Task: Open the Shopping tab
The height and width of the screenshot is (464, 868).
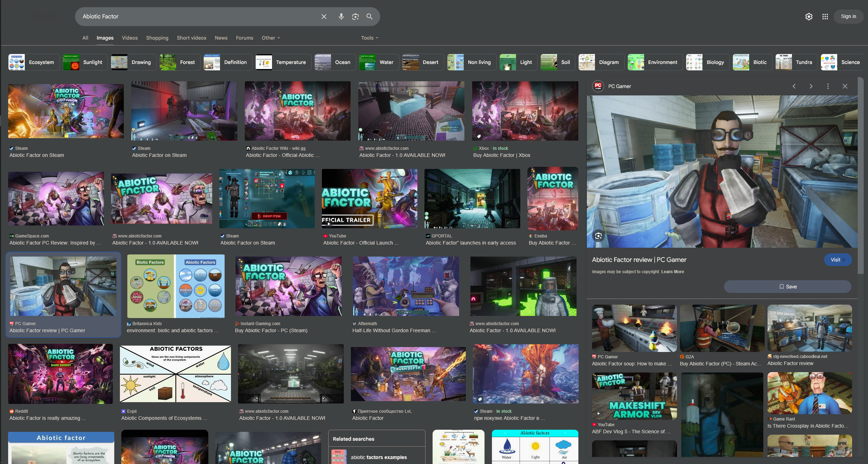Action: [157, 38]
